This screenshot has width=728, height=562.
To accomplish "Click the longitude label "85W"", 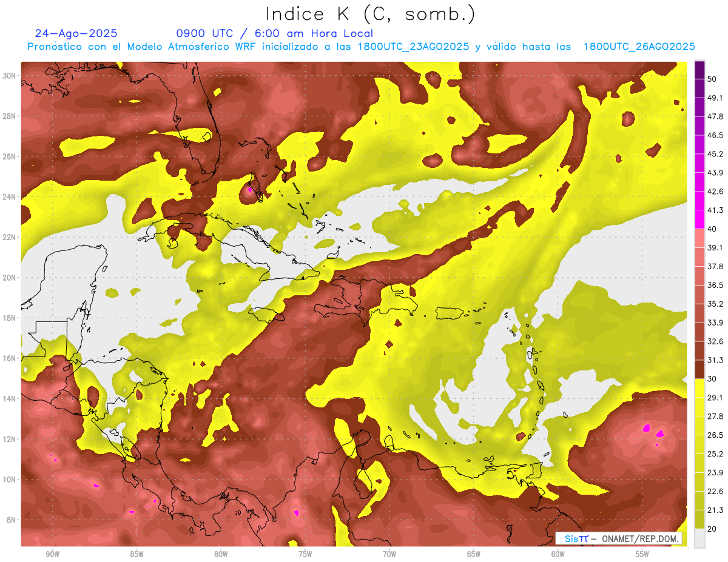I will point(136,554).
